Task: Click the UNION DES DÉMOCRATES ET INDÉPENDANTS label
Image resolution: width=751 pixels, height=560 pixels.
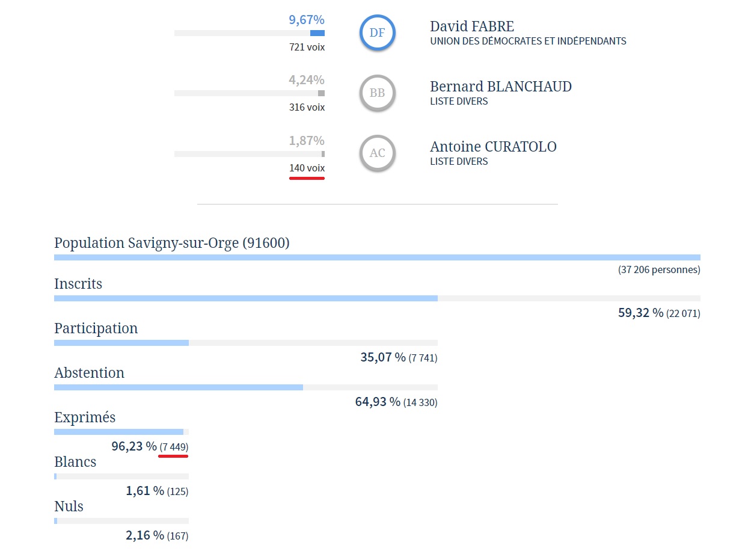Action: click(x=528, y=42)
